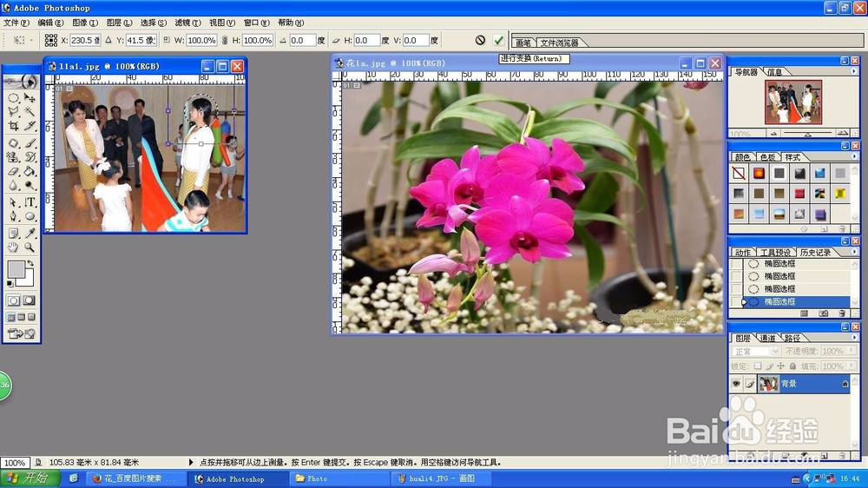Image resolution: width=868 pixels, height=488 pixels.
Task: Open Layers panel flyout menu arrow
Action: [x=853, y=337]
